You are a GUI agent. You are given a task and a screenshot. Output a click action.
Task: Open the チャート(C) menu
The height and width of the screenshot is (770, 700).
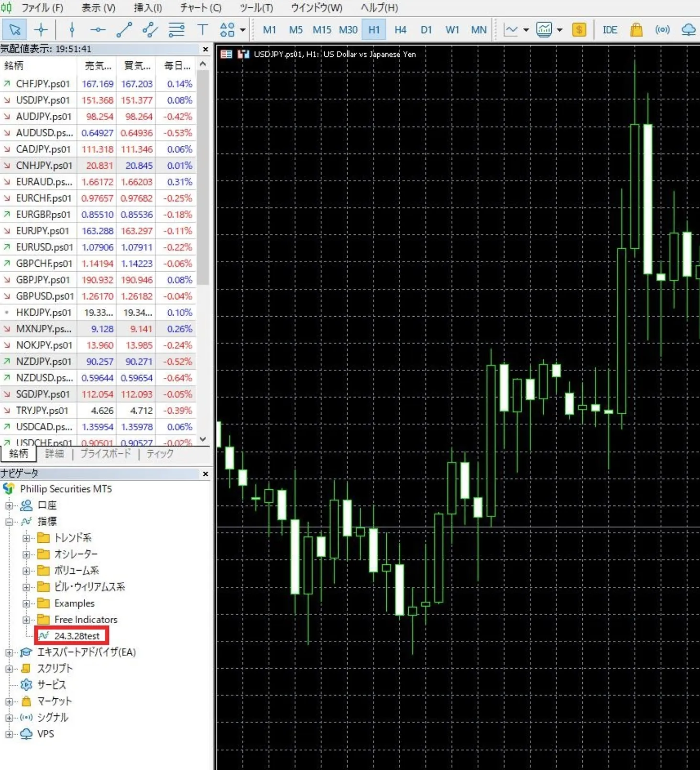tap(200, 8)
